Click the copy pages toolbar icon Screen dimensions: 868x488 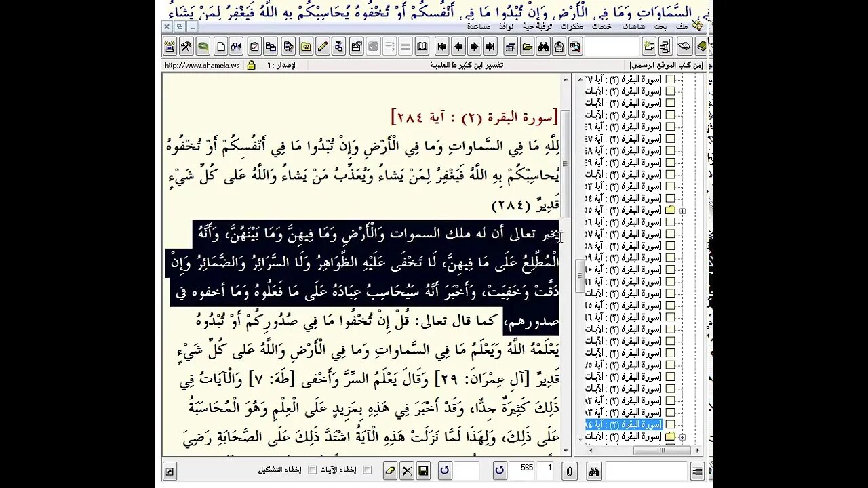pyautogui.click(x=271, y=47)
